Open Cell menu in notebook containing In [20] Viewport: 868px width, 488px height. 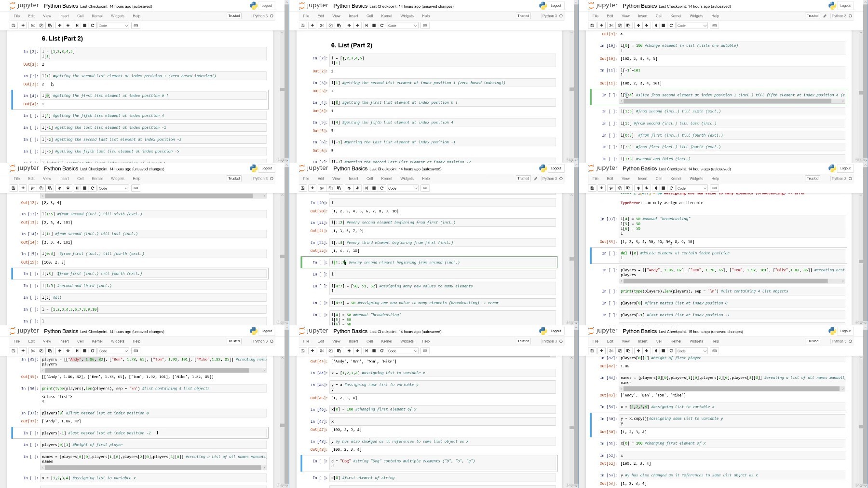[x=370, y=179]
